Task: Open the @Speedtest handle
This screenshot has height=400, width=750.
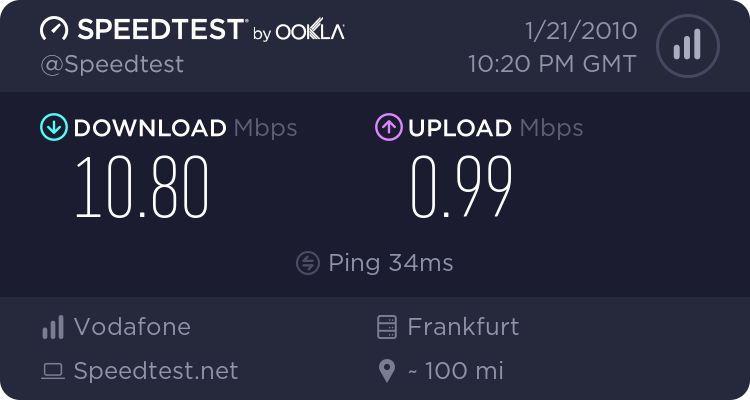Action: 111,64
